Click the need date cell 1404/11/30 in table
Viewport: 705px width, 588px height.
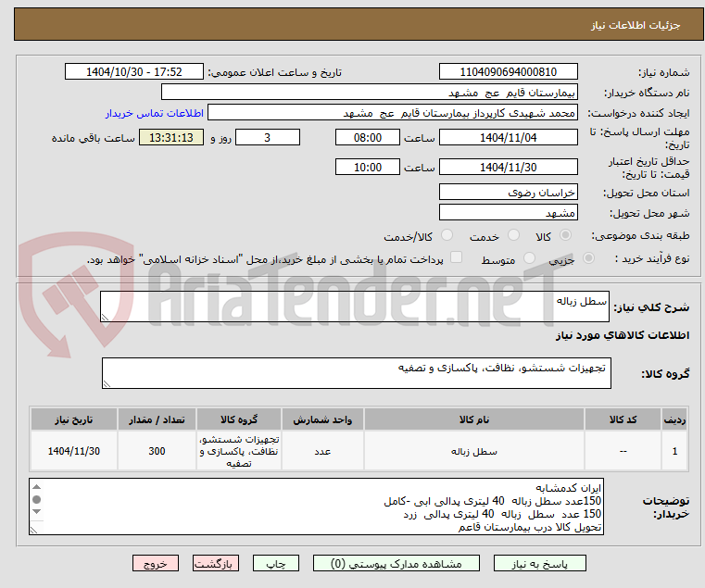coord(74,451)
